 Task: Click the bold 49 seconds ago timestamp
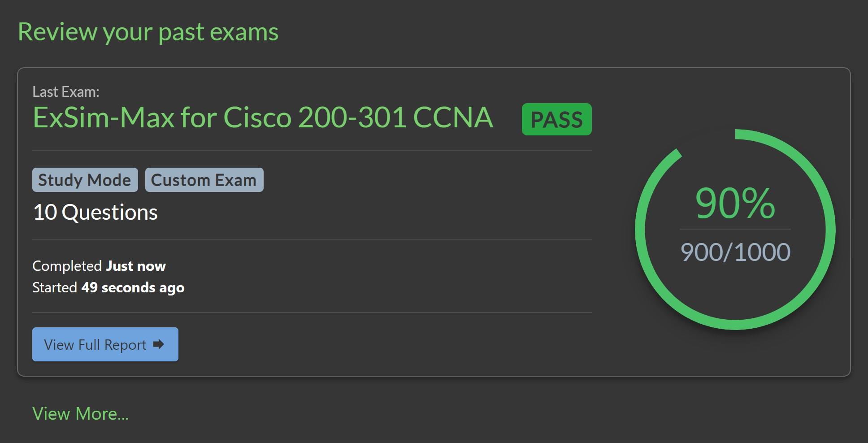(x=133, y=287)
